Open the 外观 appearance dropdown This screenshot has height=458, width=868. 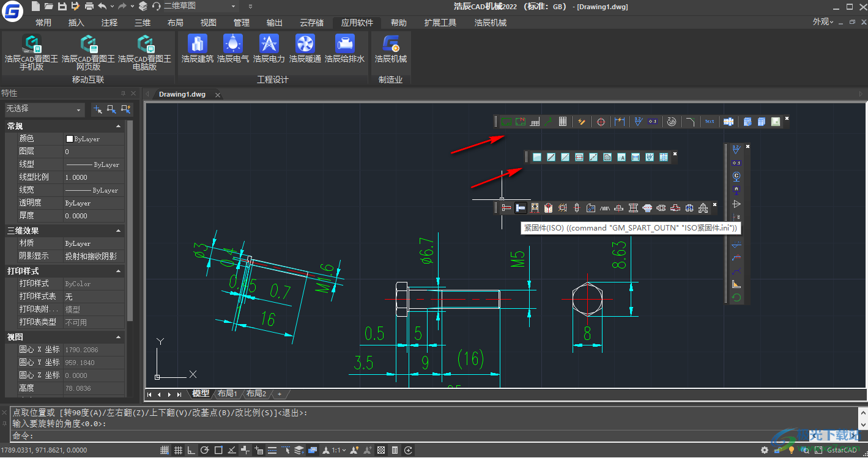(823, 22)
